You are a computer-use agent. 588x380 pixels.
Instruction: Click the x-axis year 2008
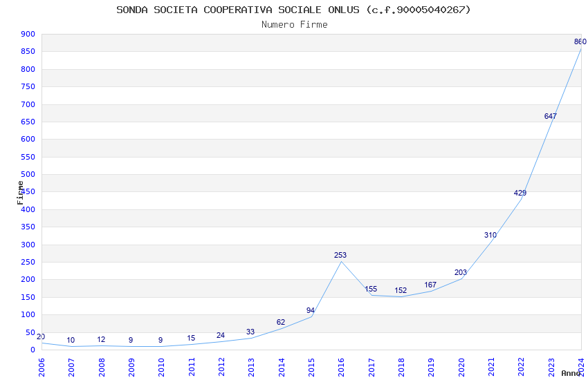101,367
